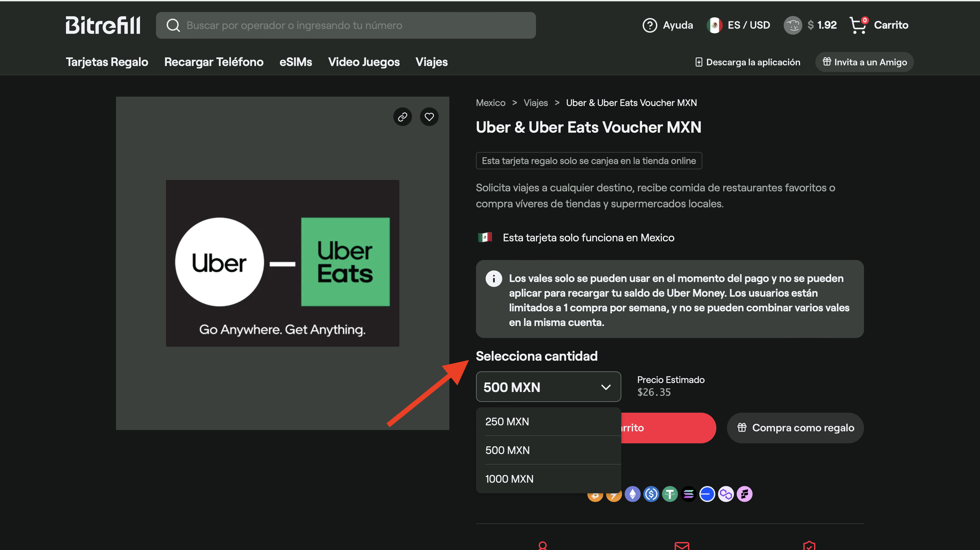Click the Polygon payment icon
980x550 pixels.
click(725, 494)
